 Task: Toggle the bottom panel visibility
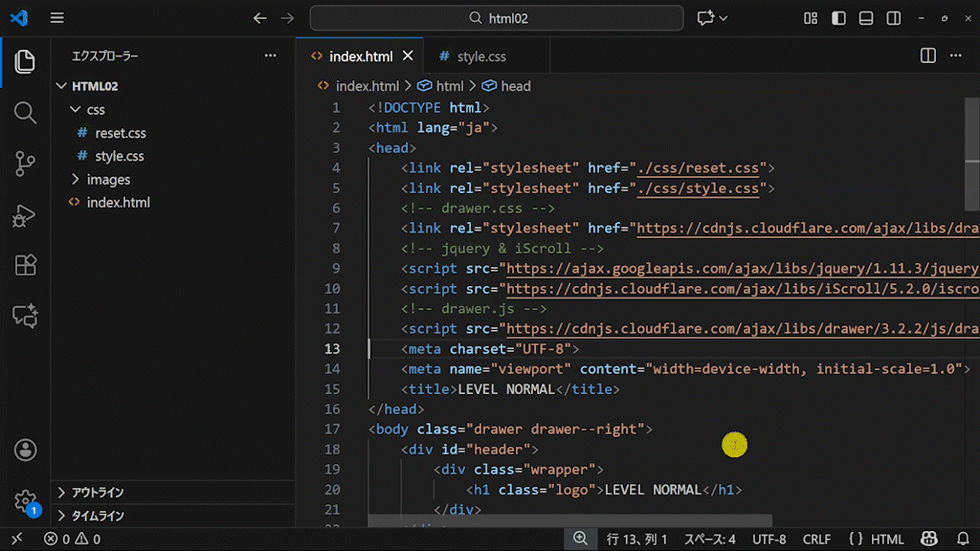coord(866,18)
